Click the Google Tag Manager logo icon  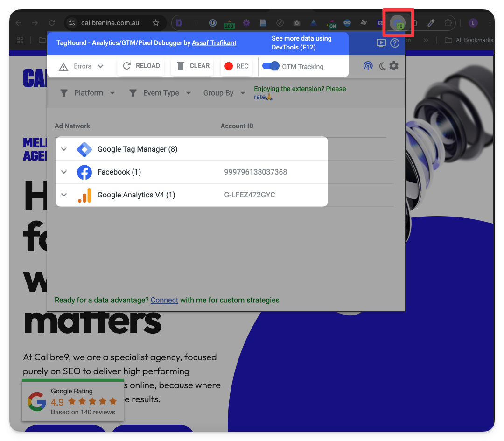(84, 149)
